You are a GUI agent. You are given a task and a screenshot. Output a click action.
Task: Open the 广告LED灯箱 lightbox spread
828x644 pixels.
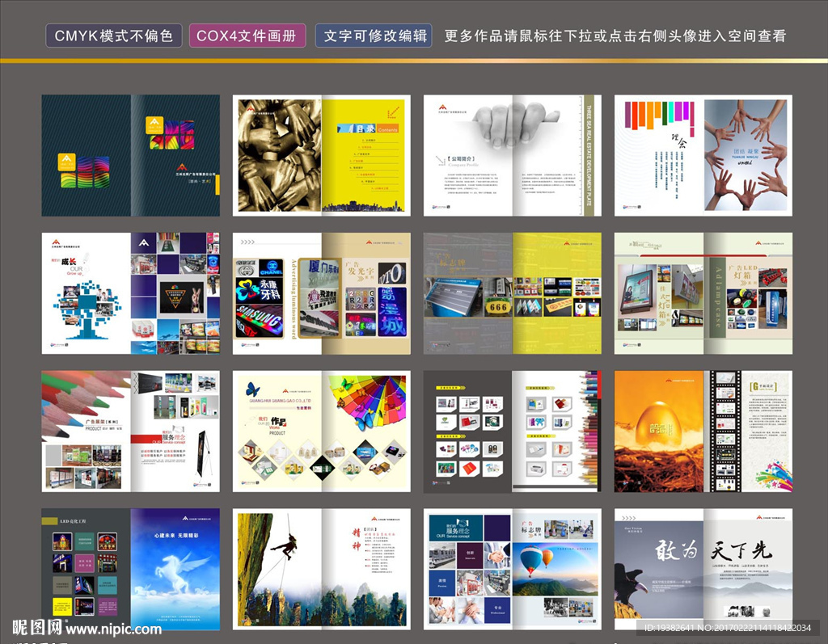703,293
